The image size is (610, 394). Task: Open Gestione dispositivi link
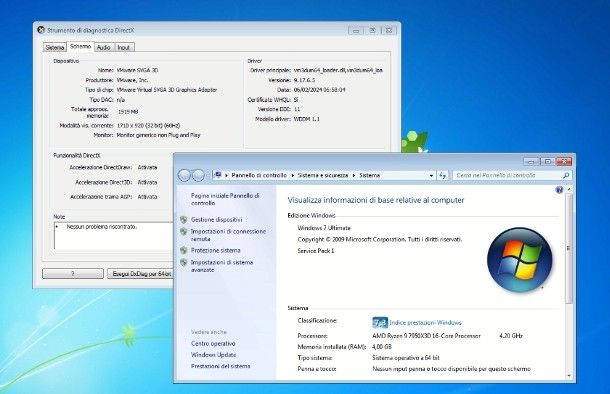pyautogui.click(x=216, y=220)
